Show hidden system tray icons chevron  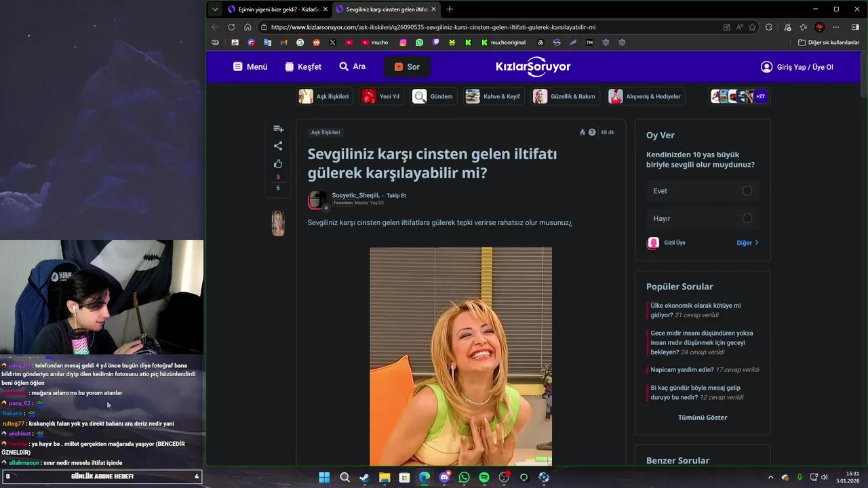pyautogui.click(x=770, y=477)
